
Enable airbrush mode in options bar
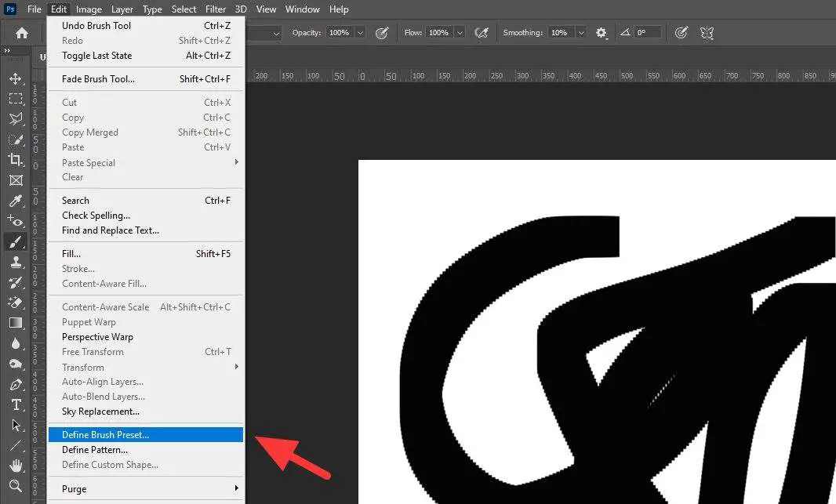(483, 32)
